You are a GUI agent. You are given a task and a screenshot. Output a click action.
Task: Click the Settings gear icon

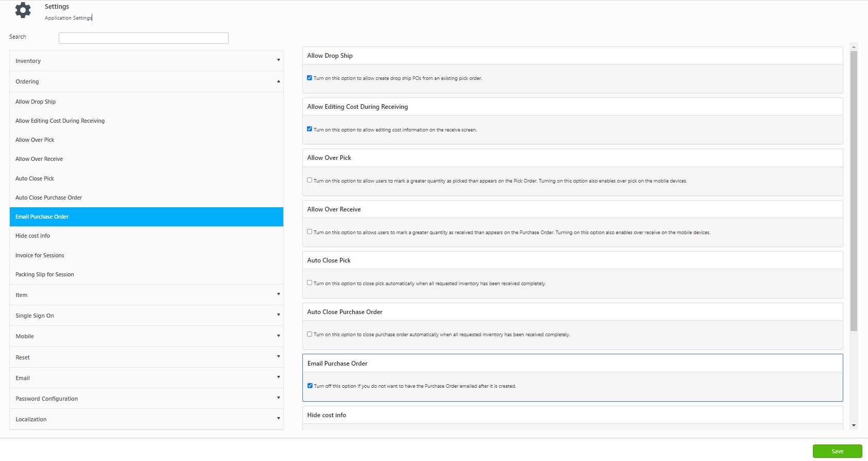click(x=23, y=10)
